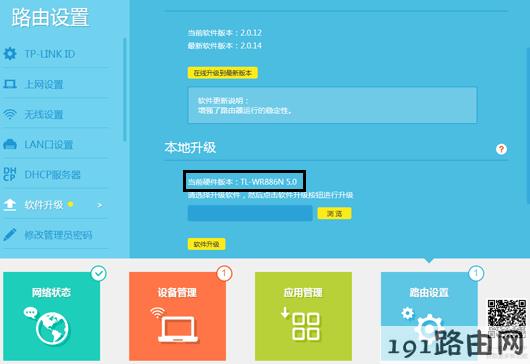Click the yellow 软件升级 button
The image size is (530, 364).
coord(207,244)
